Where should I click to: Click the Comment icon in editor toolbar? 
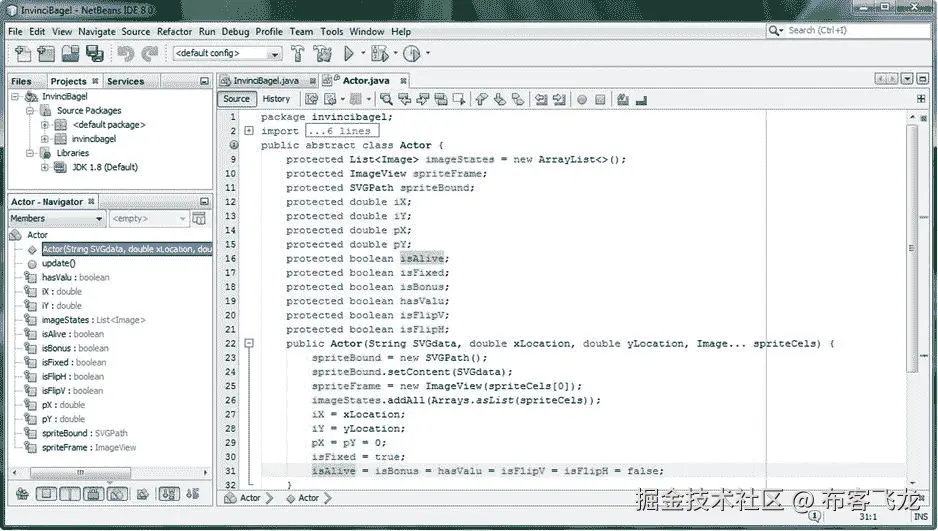[x=623, y=99]
